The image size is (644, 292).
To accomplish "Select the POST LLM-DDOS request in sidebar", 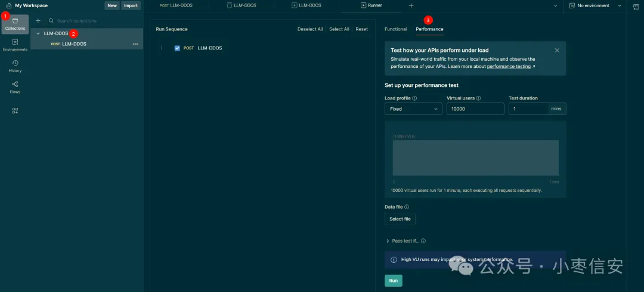I will (86, 44).
